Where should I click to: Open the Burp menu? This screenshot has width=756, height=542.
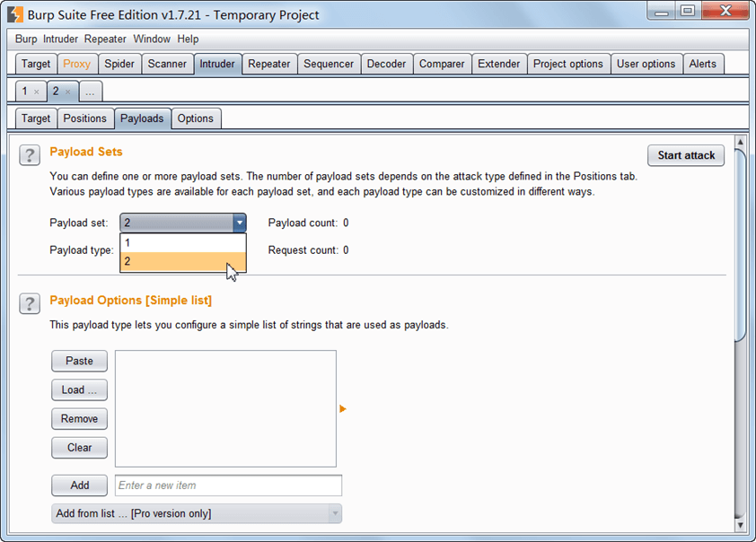coord(26,39)
